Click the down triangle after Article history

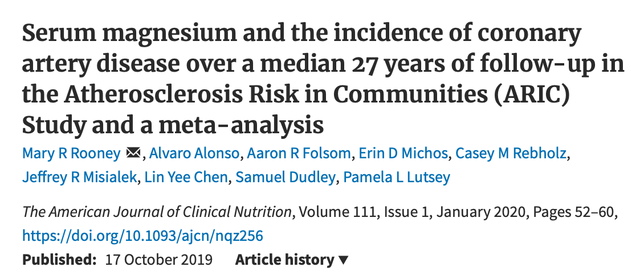coord(343,260)
